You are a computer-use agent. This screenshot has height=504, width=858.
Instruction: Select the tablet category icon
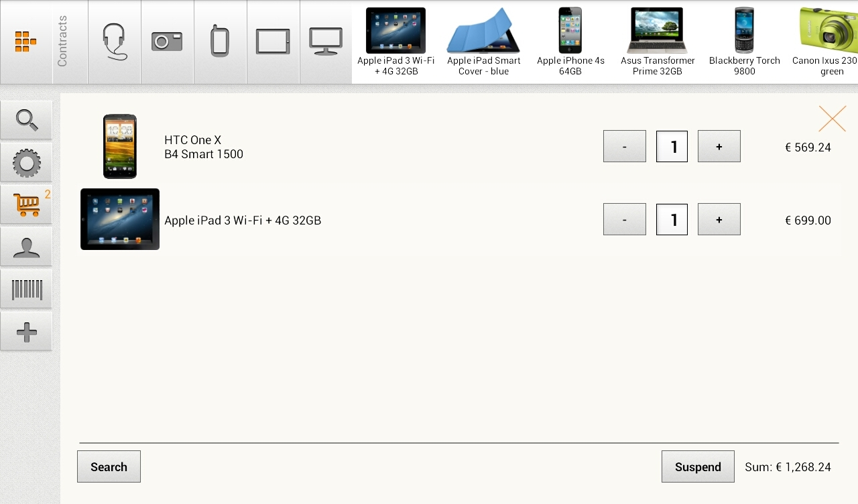tap(273, 42)
